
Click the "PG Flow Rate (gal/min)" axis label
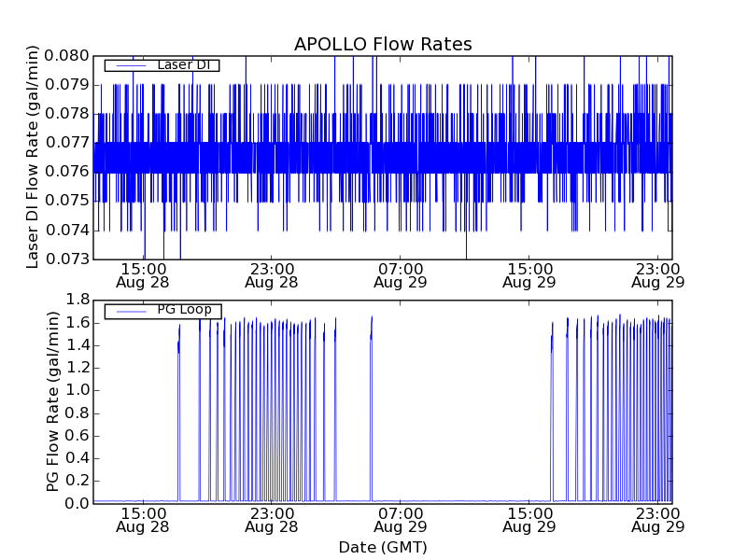coord(52,401)
